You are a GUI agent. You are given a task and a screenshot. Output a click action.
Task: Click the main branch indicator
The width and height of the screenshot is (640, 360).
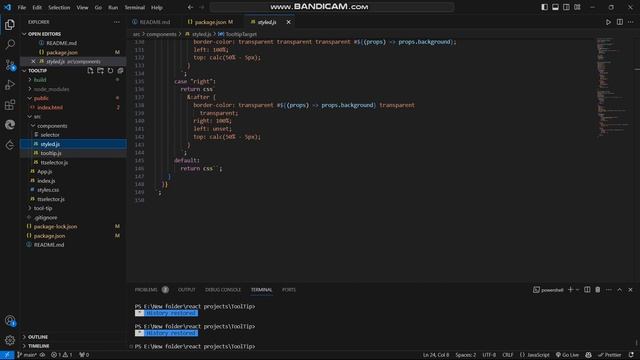pos(27,355)
